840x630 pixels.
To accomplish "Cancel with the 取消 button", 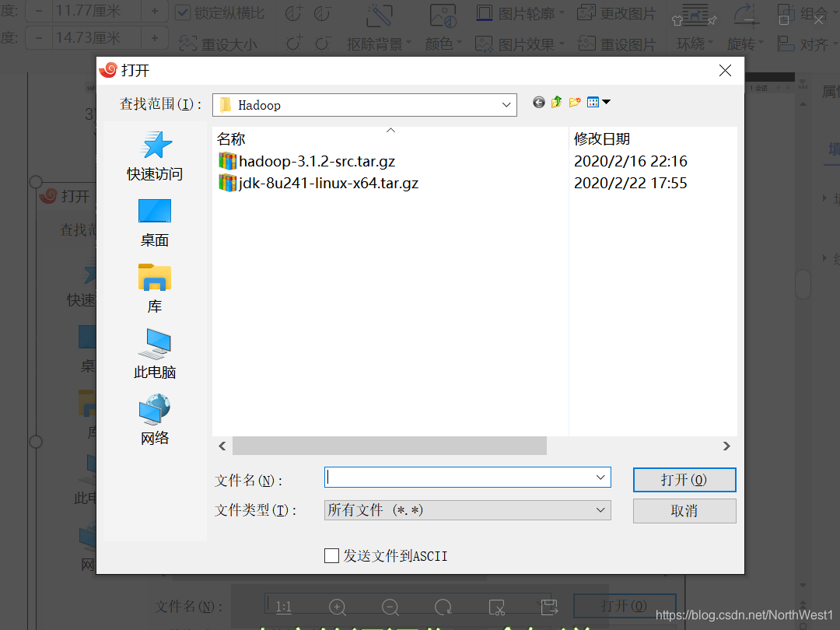I will [x=684, y=510].
